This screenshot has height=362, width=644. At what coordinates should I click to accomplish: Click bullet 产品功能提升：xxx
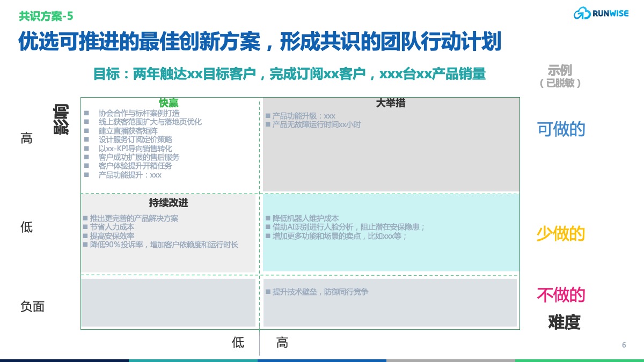(x=130, y=175)
